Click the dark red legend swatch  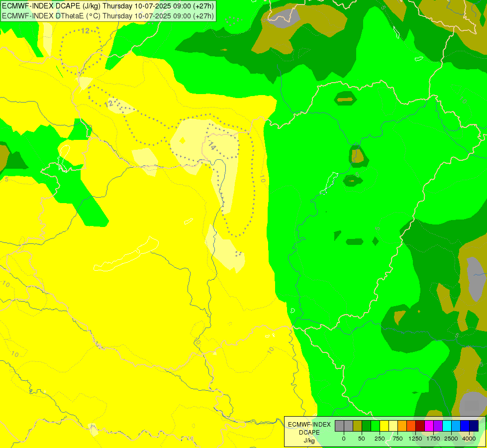point(420,426)
